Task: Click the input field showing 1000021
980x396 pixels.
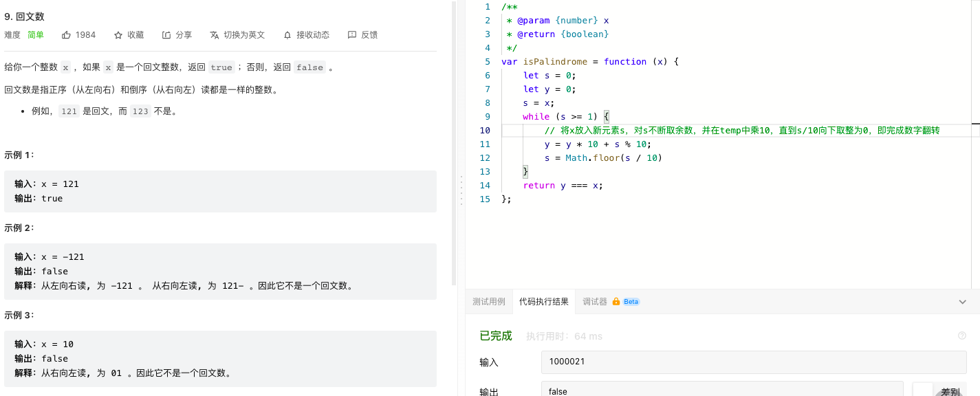Action: point(754,362)
